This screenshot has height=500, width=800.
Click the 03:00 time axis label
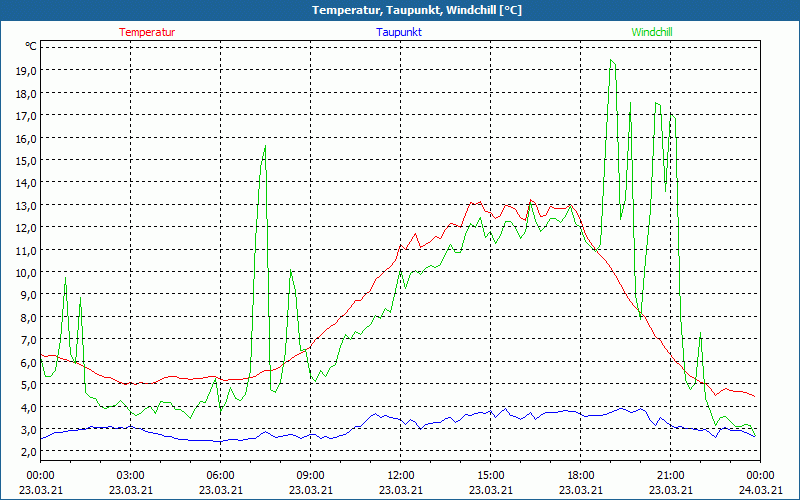click(x=131, y=474)
